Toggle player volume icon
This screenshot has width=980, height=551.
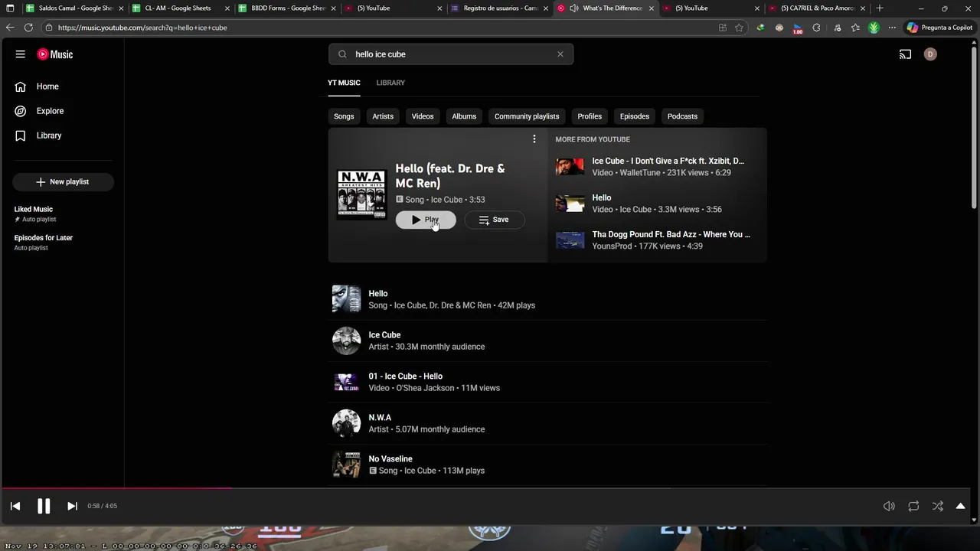point(889,506)
